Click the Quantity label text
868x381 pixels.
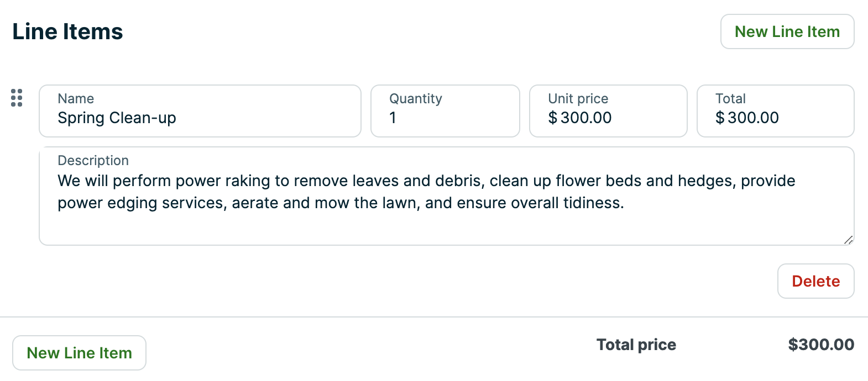[415, 99]
